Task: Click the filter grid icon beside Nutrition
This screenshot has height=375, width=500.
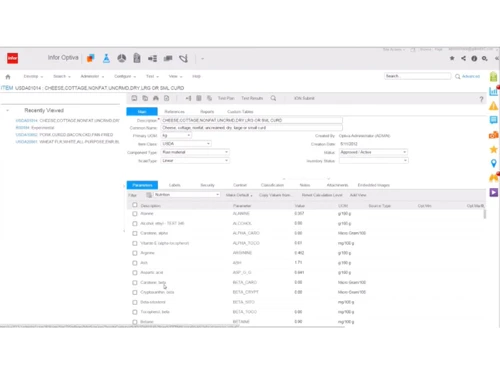Action: point(149,195)
